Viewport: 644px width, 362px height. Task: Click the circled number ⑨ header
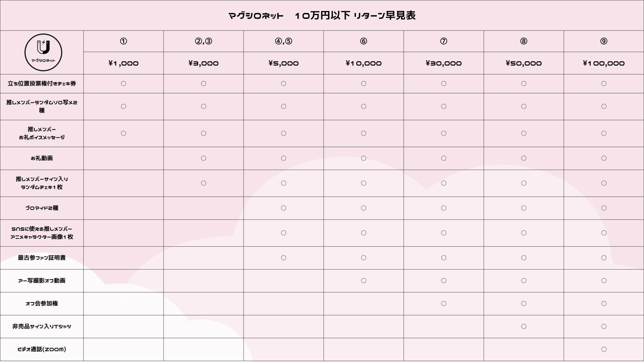pyautogui.click(x=603, y=41)
